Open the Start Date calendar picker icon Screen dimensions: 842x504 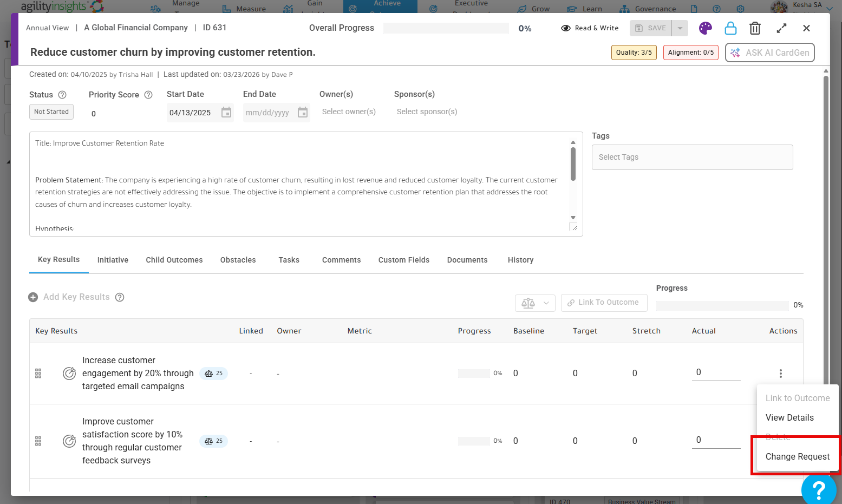226,113
